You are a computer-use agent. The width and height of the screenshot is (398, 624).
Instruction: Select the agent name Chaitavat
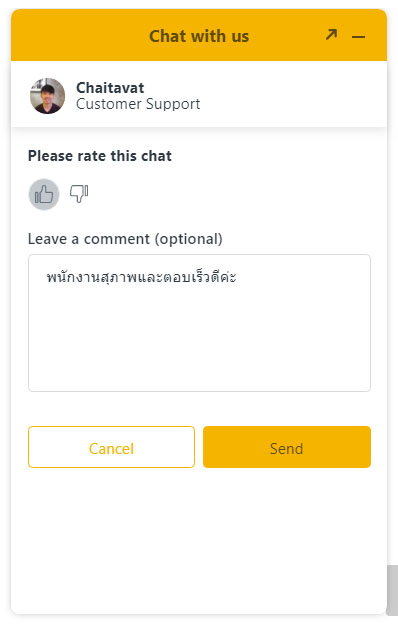[110, 88]
